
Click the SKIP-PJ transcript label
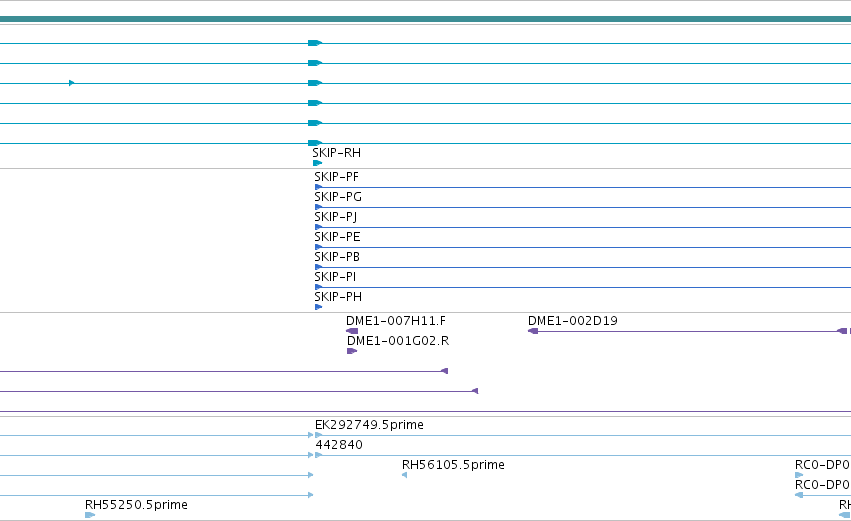point(335,217)
